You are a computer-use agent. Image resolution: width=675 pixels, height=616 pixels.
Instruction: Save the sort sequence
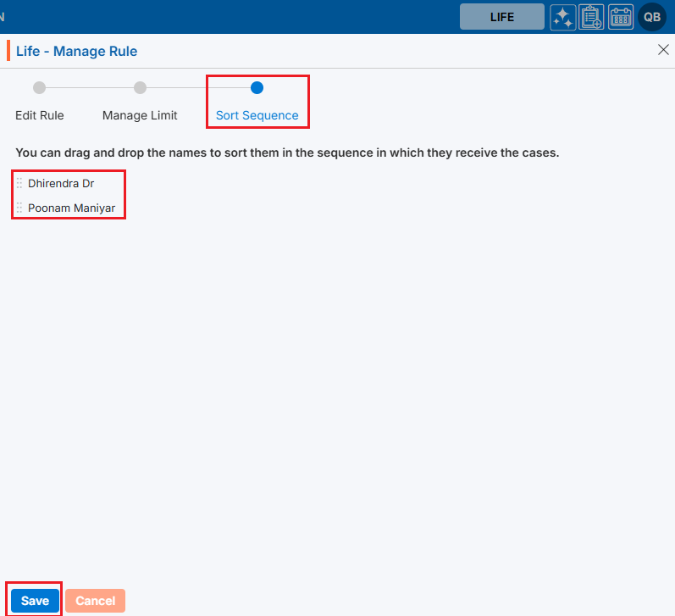(x=35, y=601)
